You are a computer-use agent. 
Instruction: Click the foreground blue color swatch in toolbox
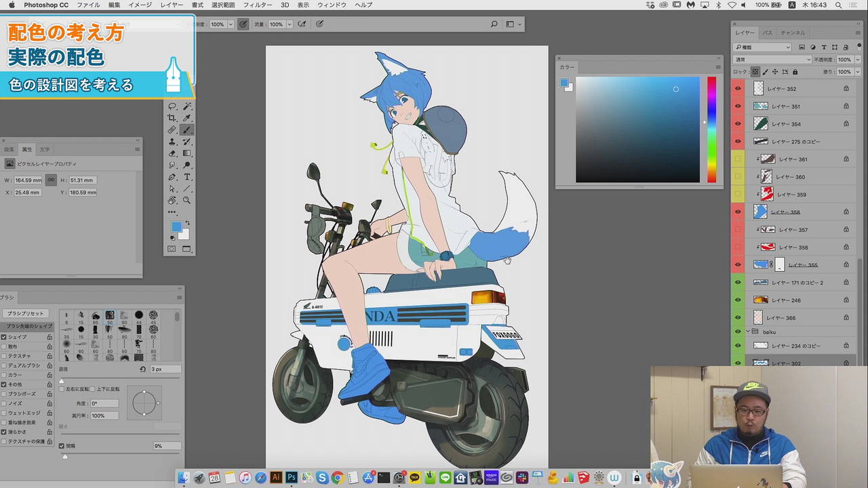(x=176, y=226)
